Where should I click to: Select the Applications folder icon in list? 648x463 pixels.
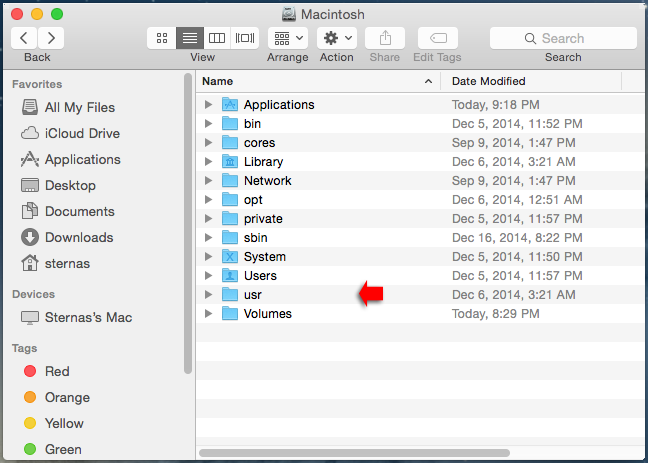(230, 105)
